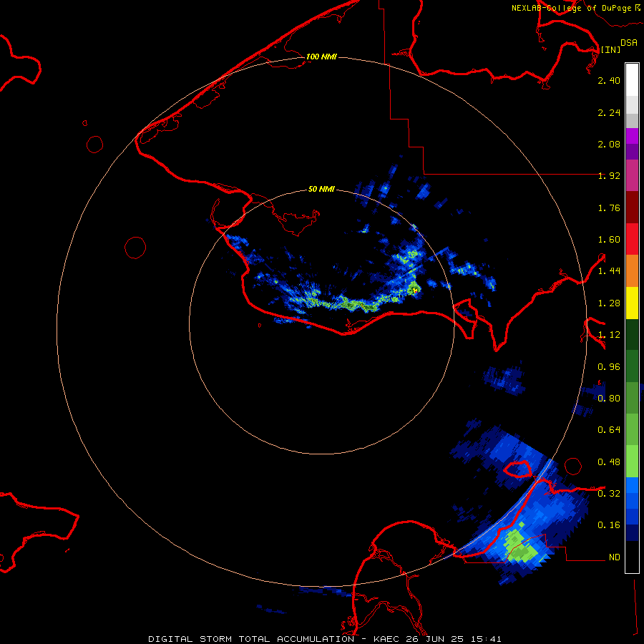Click the darkest green legend swatch

[x=632, y=334]
